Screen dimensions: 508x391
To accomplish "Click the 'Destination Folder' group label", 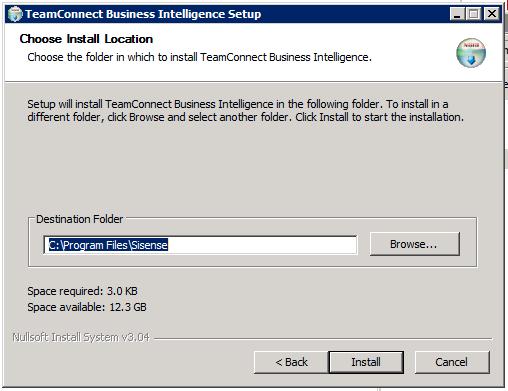I will pyautogui.click(x=80, y=219).
